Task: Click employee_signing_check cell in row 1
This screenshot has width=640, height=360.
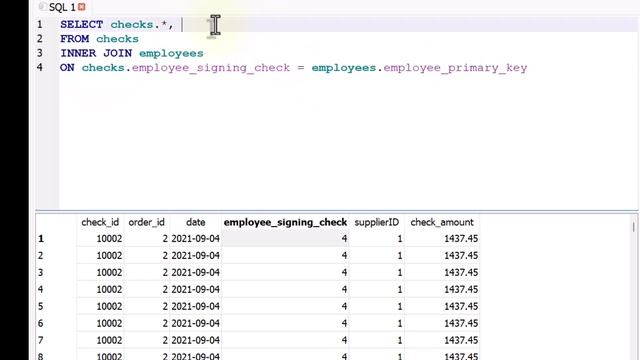Action: tap(285, 238)
